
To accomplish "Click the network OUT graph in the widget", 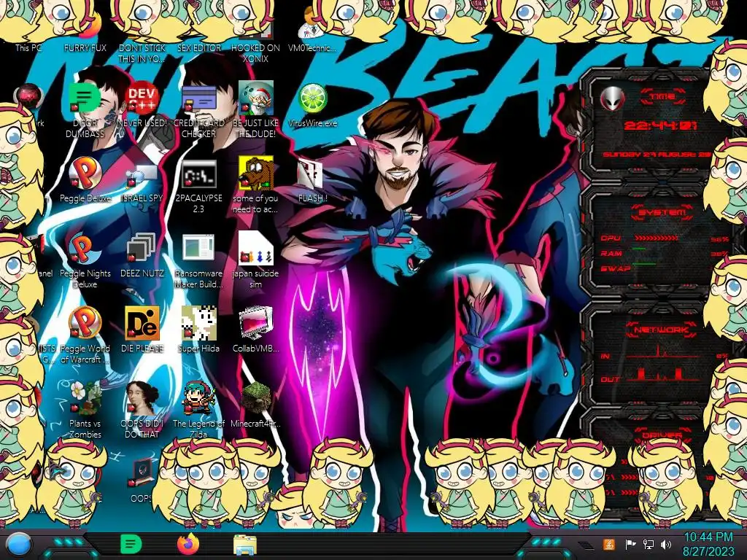I will (x=662, y=373).
